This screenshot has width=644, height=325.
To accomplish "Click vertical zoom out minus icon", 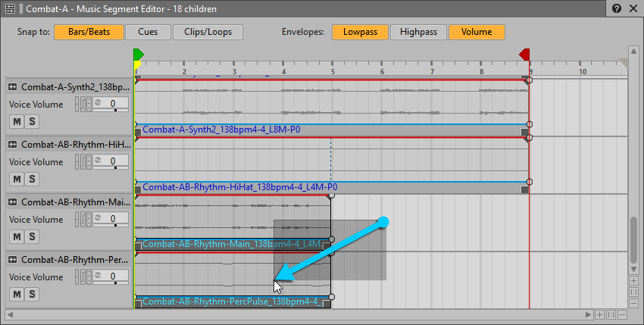I will click(633, 303).
